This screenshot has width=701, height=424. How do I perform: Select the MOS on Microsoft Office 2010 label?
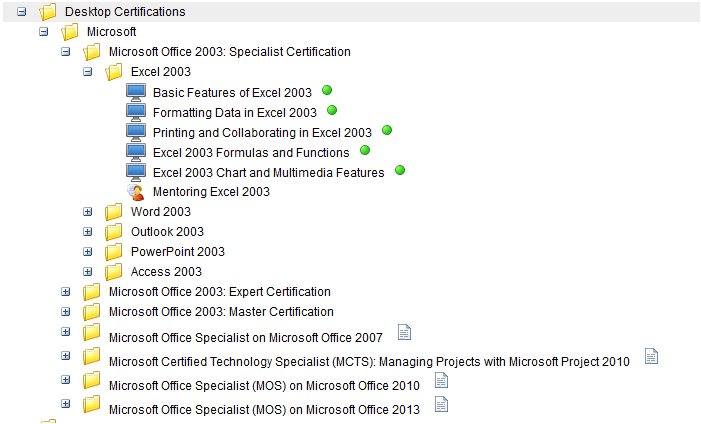coord(264,386)
